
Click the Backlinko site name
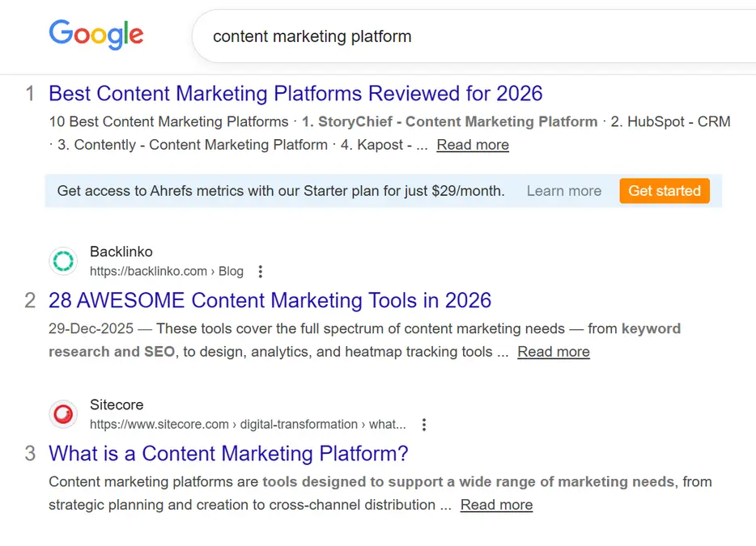(121, 252)
